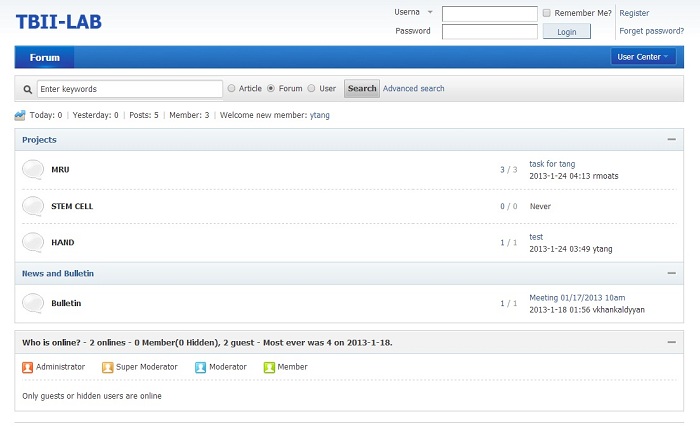The height and width of the screenshot is (431, 700).
Task: Focus the Enter keywords search field
Action: [129, 89]
